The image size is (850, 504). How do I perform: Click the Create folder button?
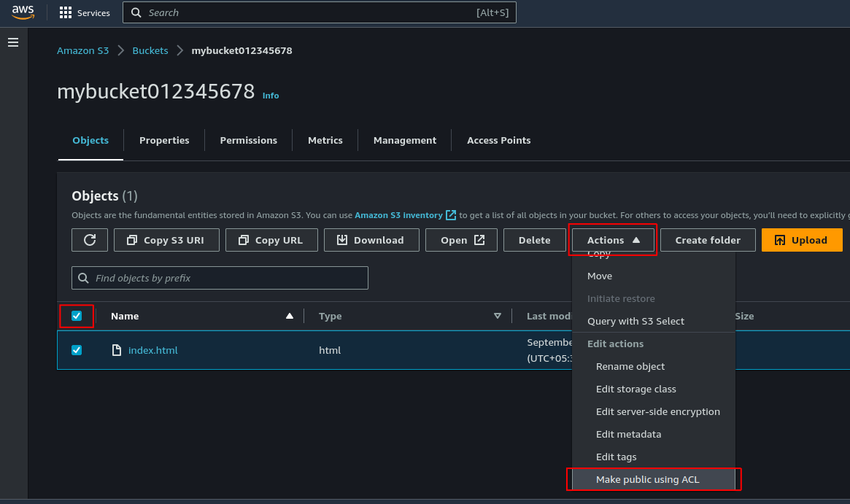(708, 240)
